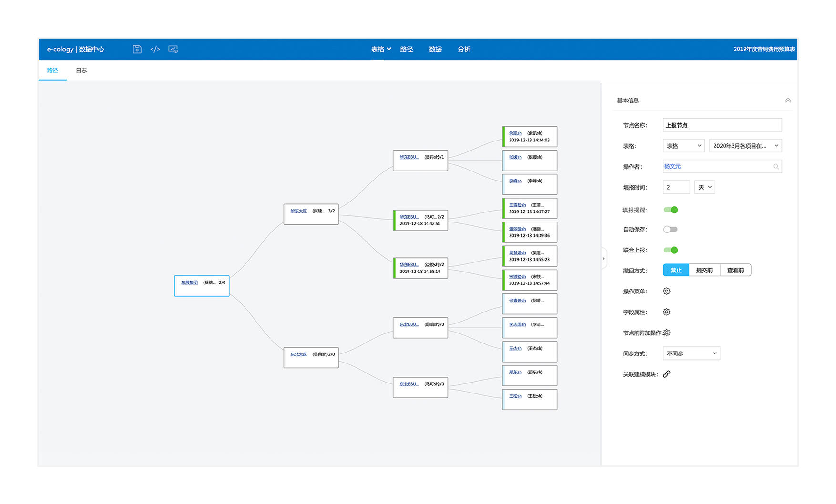
Task: Turn off the 联合上报 switch
Action: click(671, 250)
